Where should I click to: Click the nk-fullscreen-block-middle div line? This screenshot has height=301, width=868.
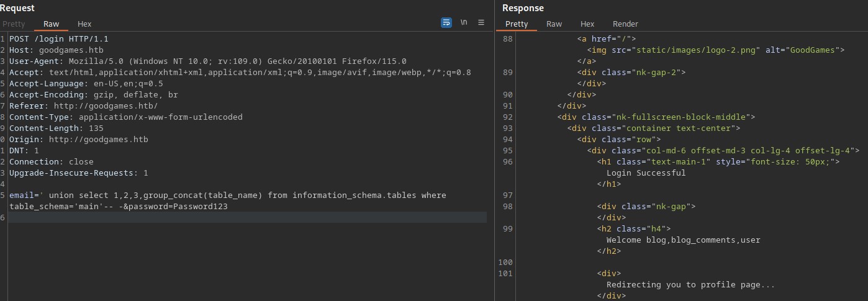pyautogui.click(x=656, y=117)
